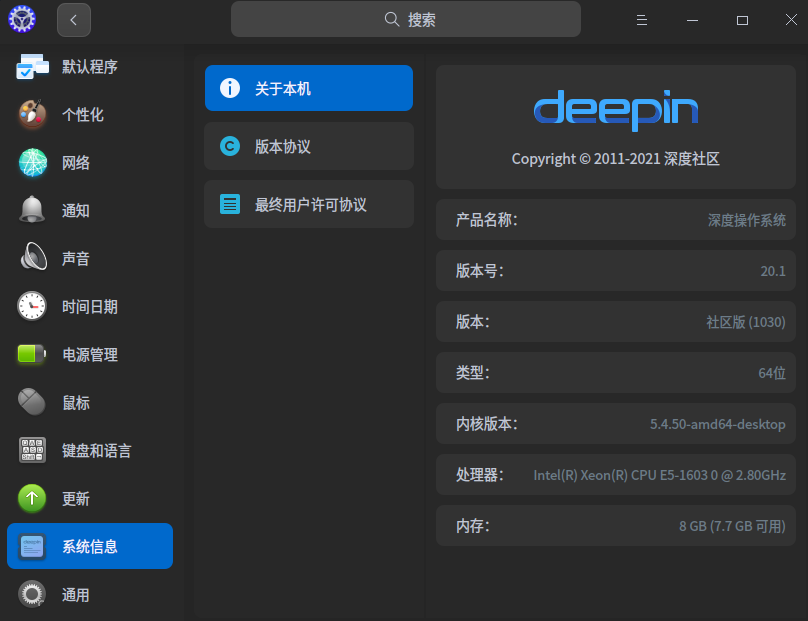Open the 通用 sidebar label
808x621 pixels.
(76, 595)
